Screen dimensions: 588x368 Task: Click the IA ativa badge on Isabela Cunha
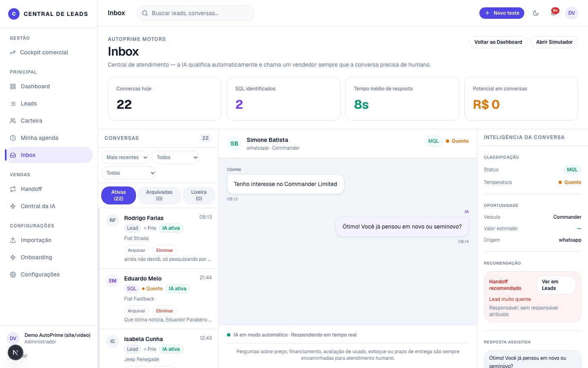point(171,349)
